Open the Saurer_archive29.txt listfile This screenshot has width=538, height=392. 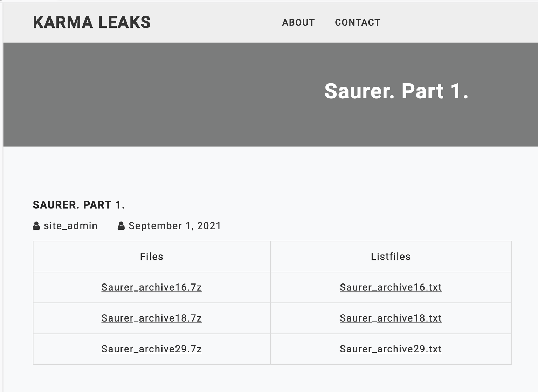[x=391, y=349]
